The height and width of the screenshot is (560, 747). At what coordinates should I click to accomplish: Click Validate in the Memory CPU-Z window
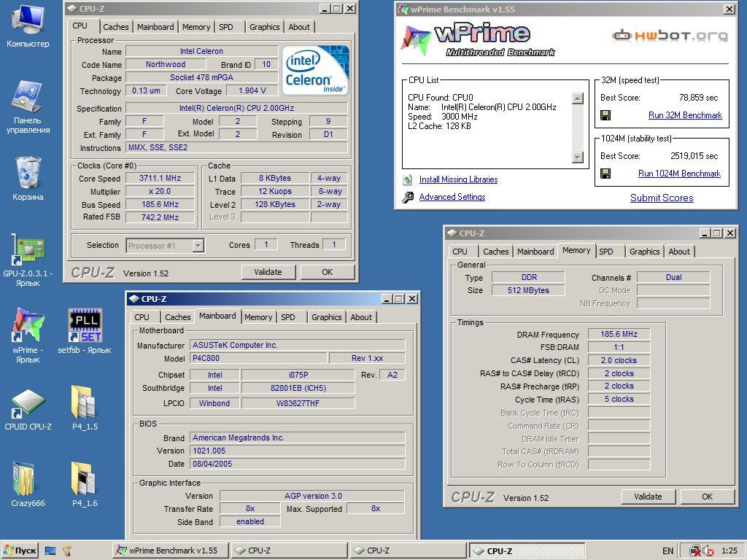(x=648, y=497)
